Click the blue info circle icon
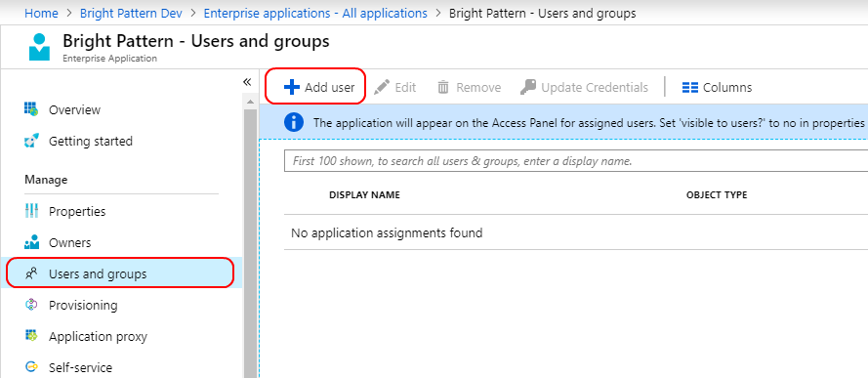The width and height of the screenshot is (868, 378). click(x=293, y=122)
